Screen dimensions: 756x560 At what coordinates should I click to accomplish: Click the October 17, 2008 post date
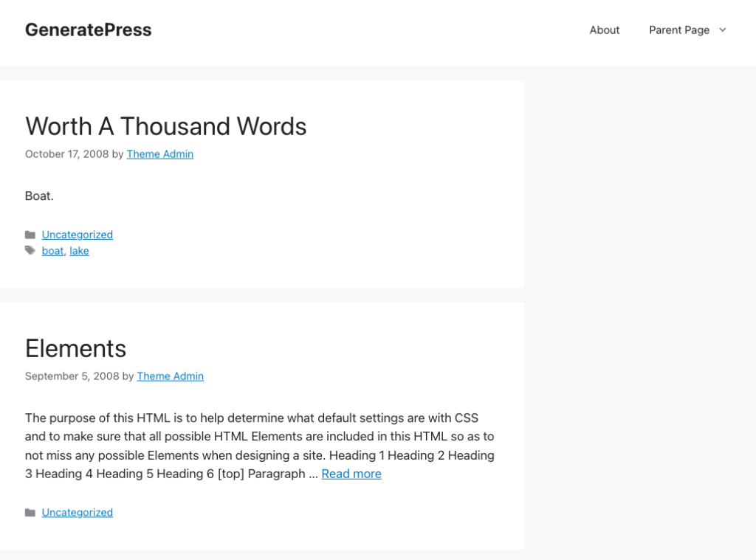pyautogui.click(x=66, y=154)
